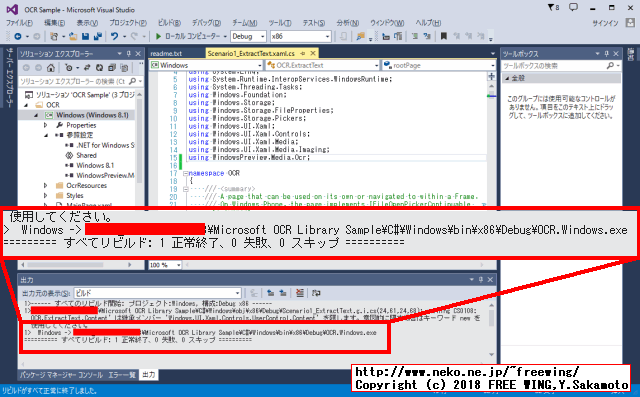Screen dimensions: 640x397
Task: Open the サーバー エクスプローラー side tab
Action: pyautogui.click(x=10, y=78)
